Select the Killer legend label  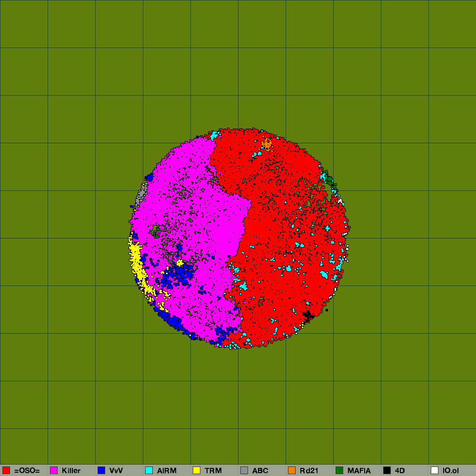(71, 471)
